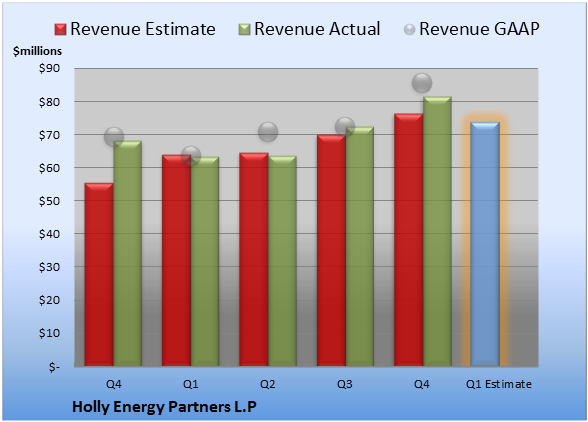The width and height of the screenshot is (588, 422).
Task: Click the '$50' axis value
Action: pyautogui.click(x=50, y=201)
